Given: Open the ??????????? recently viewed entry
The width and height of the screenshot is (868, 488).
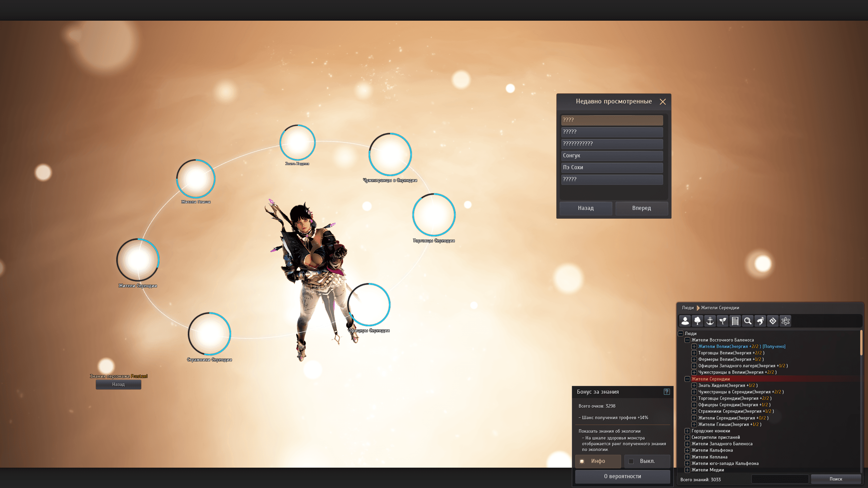Looking at the screenshot, I should 612,144.
